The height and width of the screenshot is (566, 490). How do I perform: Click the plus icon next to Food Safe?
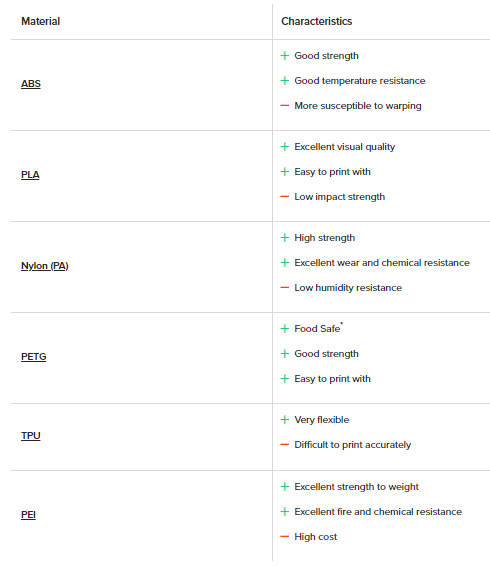pos(285,328)
